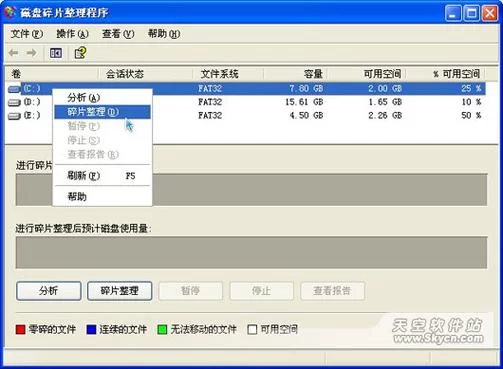Click the 查看报告 button
Screen dimensions: 503x369
coord(332,291)
